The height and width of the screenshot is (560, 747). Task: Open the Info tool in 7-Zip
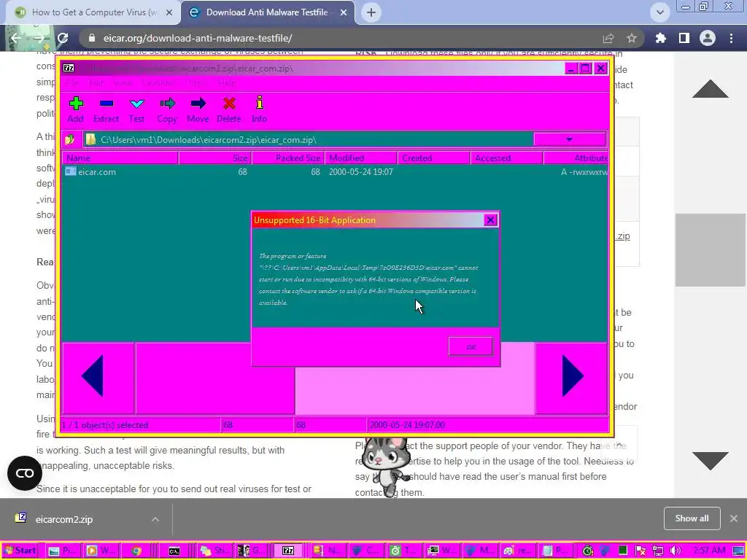click(x=259, y=110)
